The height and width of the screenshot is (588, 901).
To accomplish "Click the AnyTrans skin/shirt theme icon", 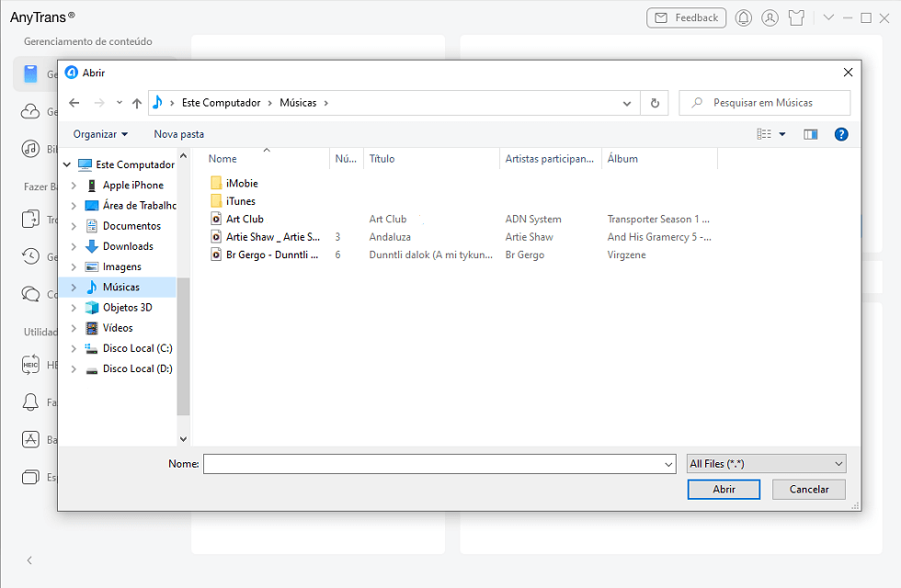I will [x=796, y=17].
